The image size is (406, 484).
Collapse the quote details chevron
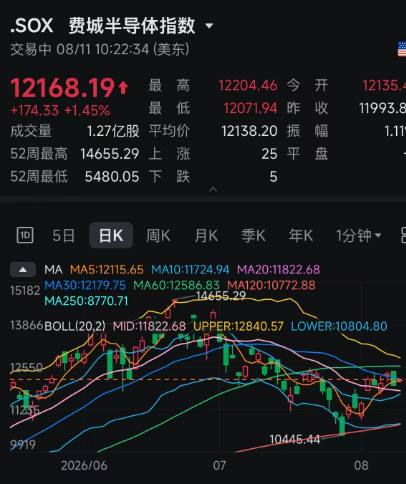(x=213, y=190)
